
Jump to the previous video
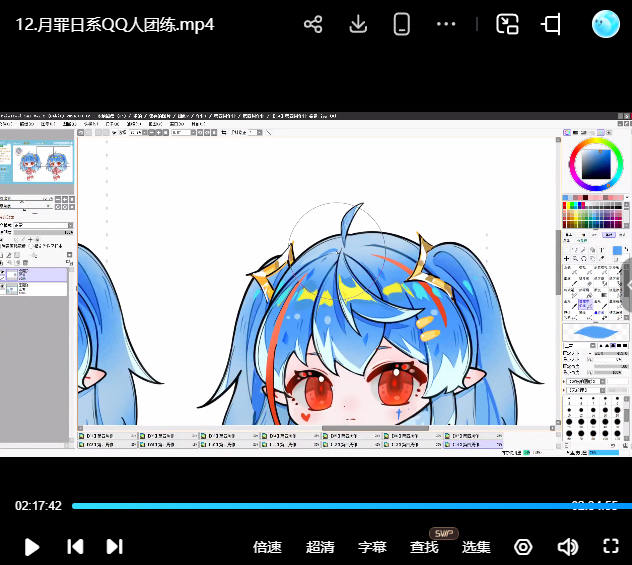click(x=75, y=546)
